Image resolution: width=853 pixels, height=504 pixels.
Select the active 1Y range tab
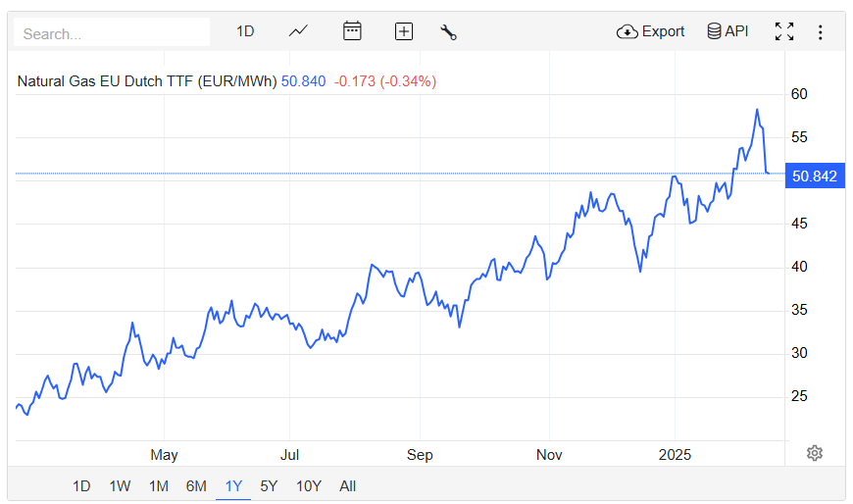(233, 486)
